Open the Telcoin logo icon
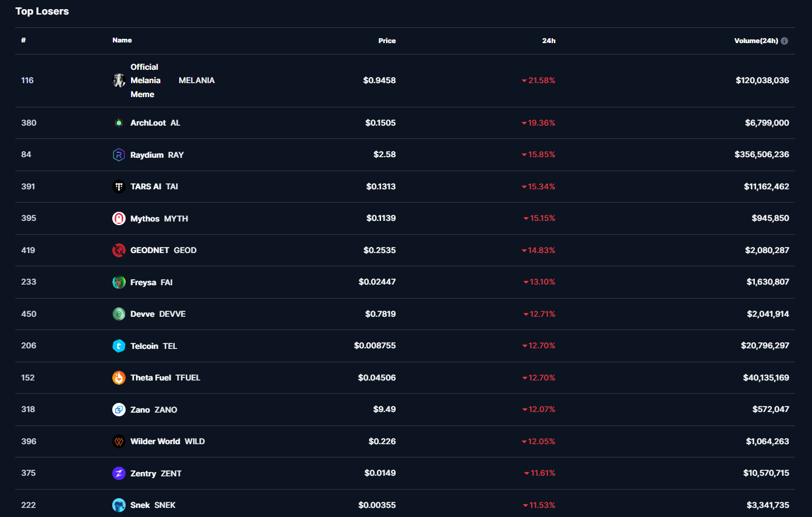 pyautogui.click(x=119, y=346)
